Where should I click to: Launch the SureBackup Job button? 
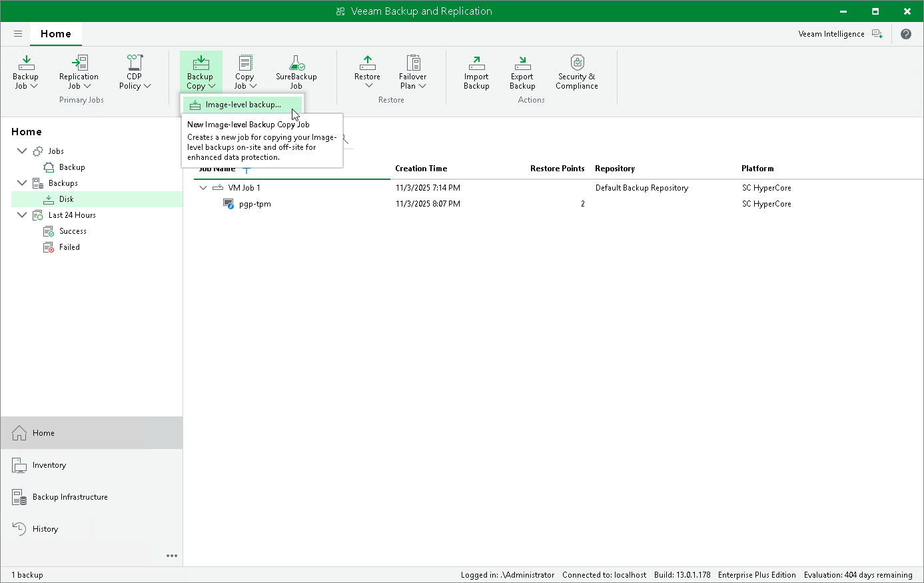[x=296, y=72]
